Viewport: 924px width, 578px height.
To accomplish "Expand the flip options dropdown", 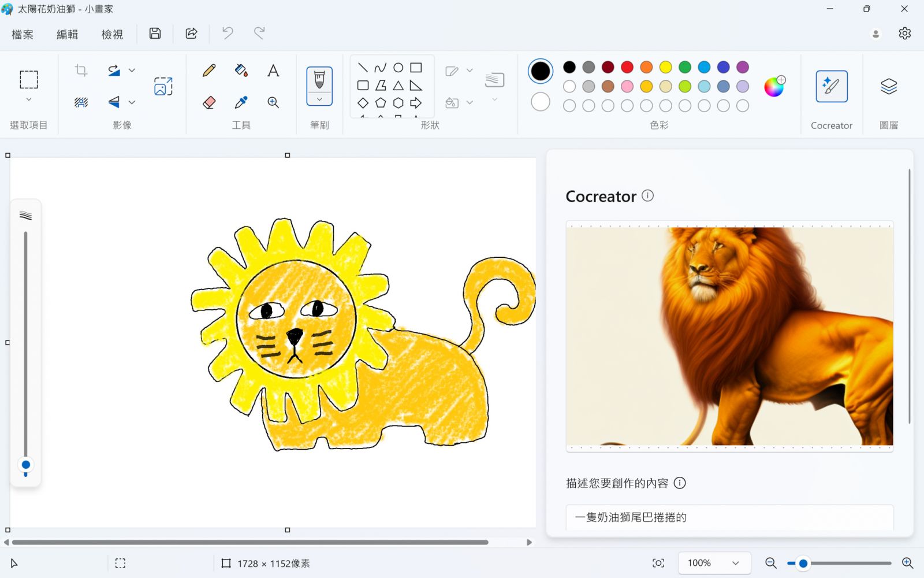I will coord(132,102).
